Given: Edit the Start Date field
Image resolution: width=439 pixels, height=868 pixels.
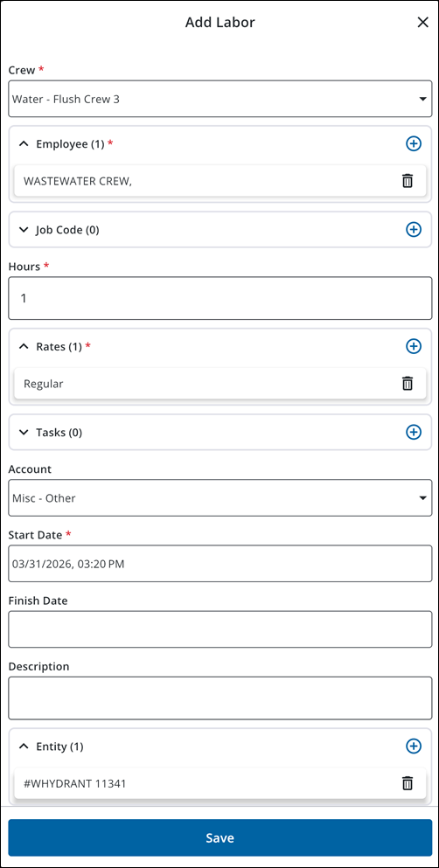Looking at the screenshot, I should pyautogui.click(x=219, y=564).
